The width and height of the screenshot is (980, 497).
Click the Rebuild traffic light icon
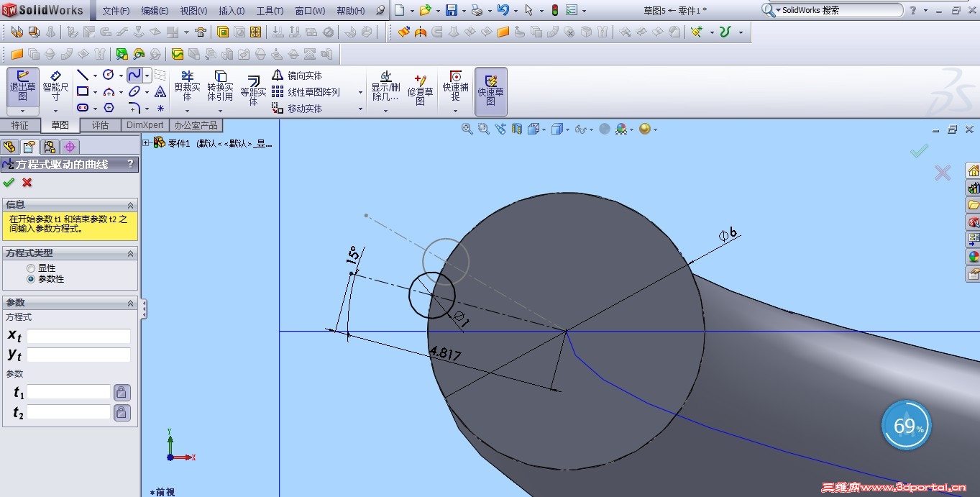554,11
